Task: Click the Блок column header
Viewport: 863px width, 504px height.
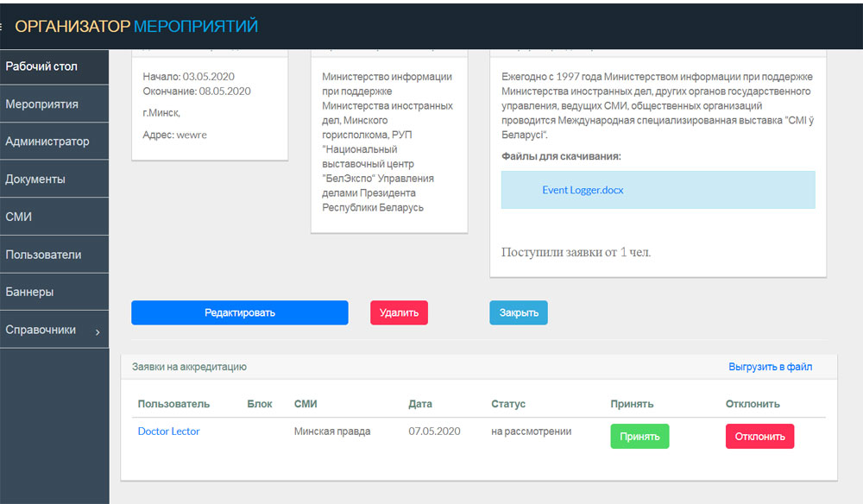Action: point(259,404)
